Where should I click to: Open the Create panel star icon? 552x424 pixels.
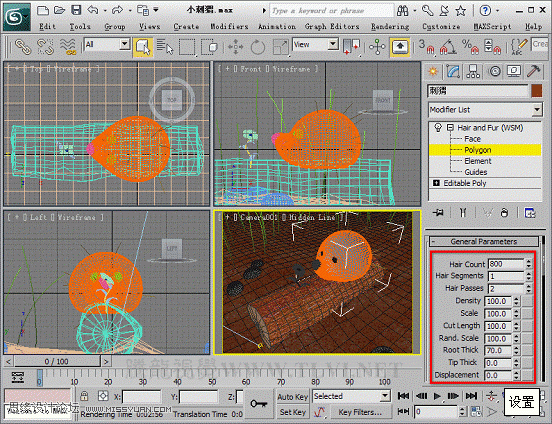pos(433,72)
